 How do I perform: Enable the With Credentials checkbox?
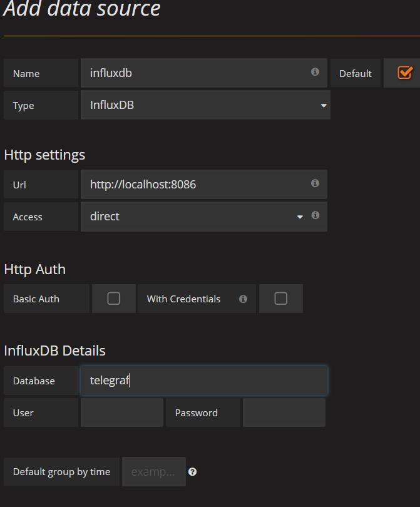pos(280,299)
